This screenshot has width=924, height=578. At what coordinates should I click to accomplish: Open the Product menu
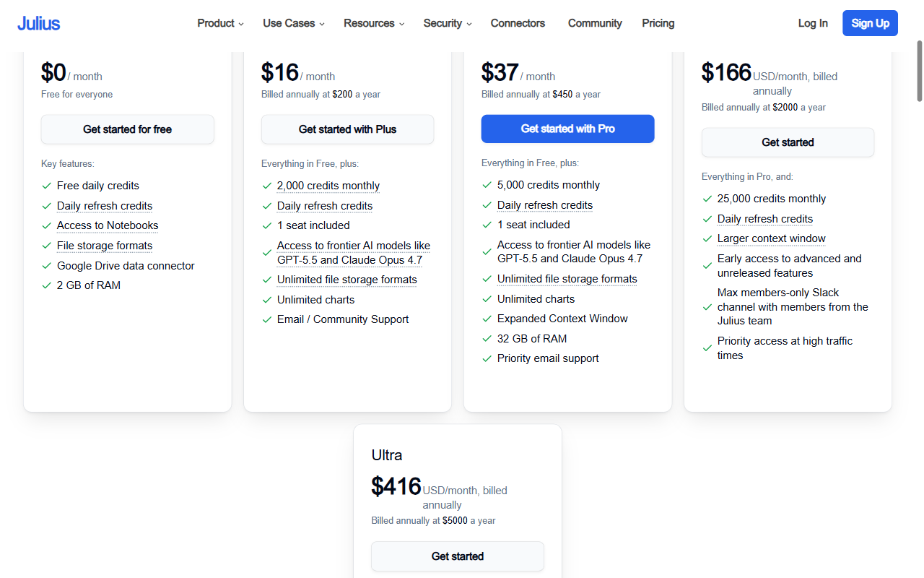pos(220,23)
